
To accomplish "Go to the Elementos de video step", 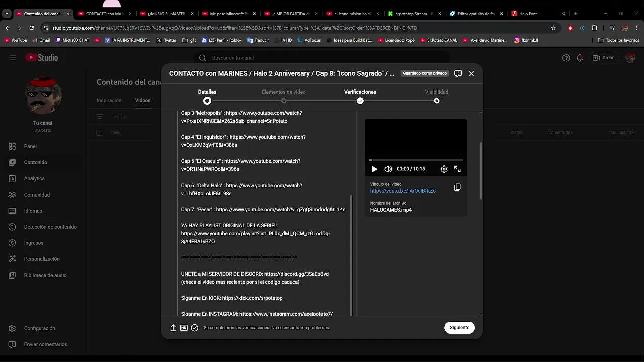I will click(284, 96).
